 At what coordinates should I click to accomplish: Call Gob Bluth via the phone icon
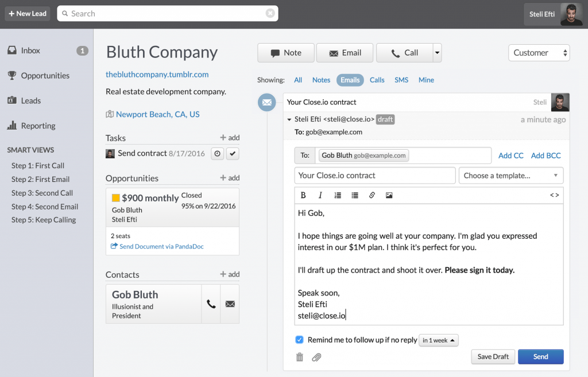click(x=210, y=304)
